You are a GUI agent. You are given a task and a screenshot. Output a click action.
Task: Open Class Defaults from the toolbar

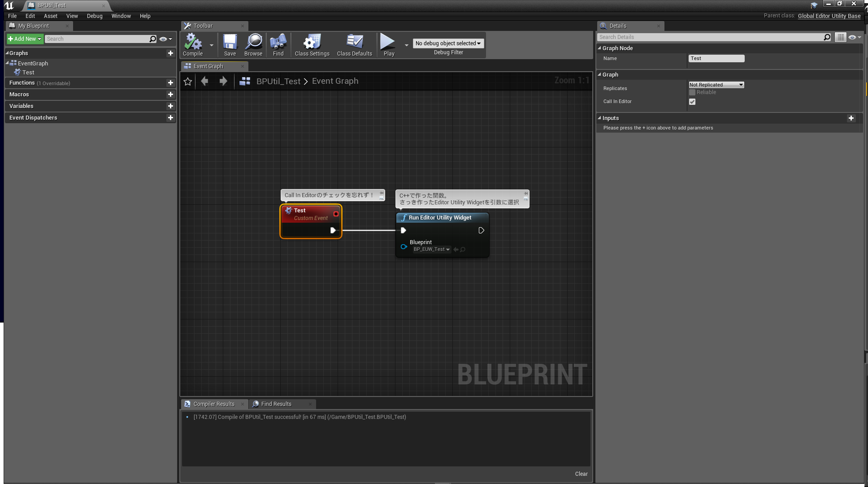tap(355, 44)
